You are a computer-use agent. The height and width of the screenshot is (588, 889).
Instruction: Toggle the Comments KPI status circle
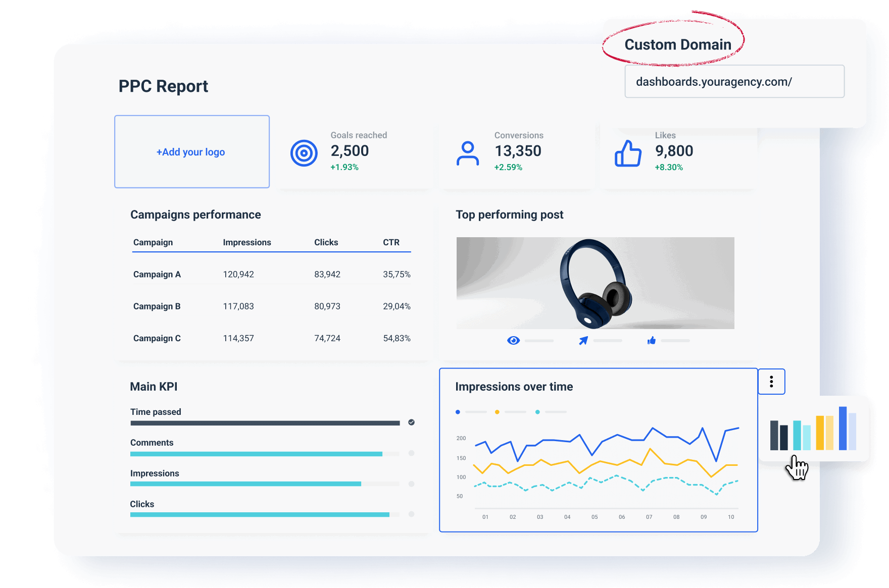[x=412, y=454]
